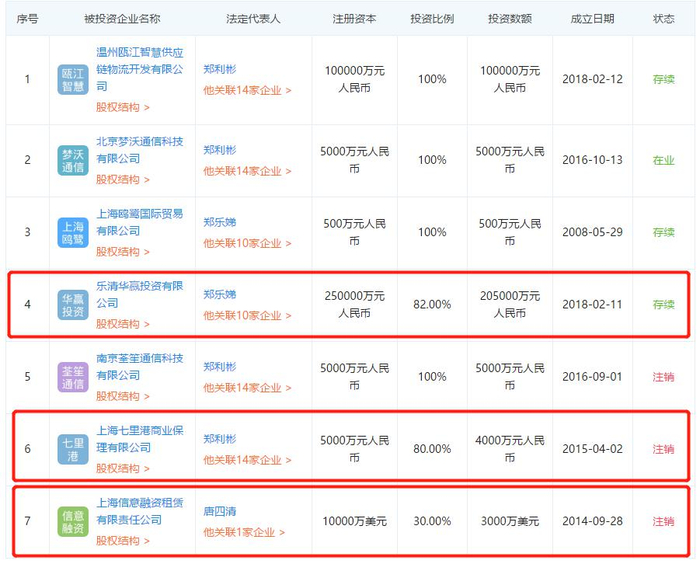700x564 pixels.
Task: Click the 七里港 company logo icon
Action: [73, 449]
